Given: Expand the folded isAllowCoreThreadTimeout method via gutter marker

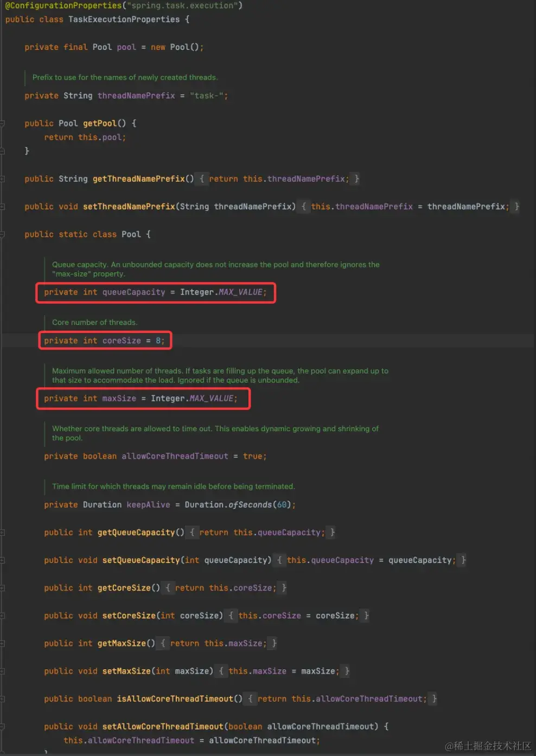Looking at the screenshot, I should [2, 699].
